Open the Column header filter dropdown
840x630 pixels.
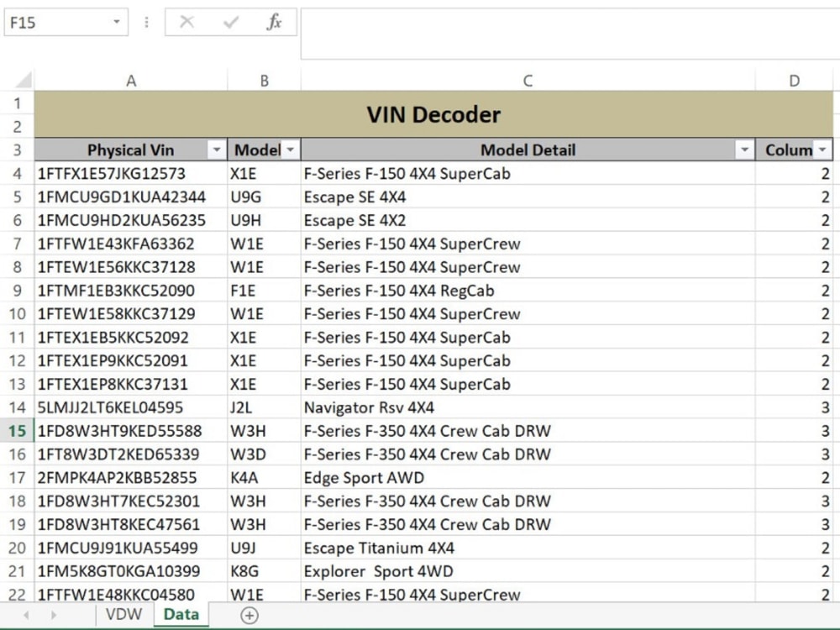[x=821, y=150]
